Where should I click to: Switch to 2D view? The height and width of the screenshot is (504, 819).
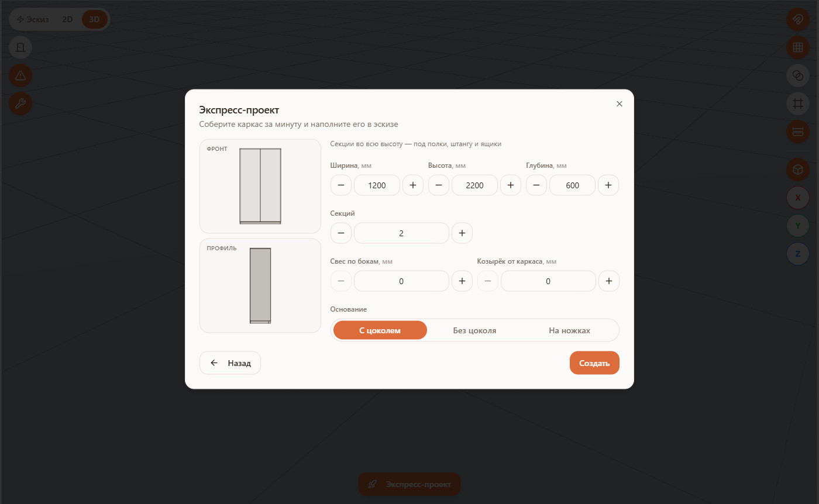[67, 19]
